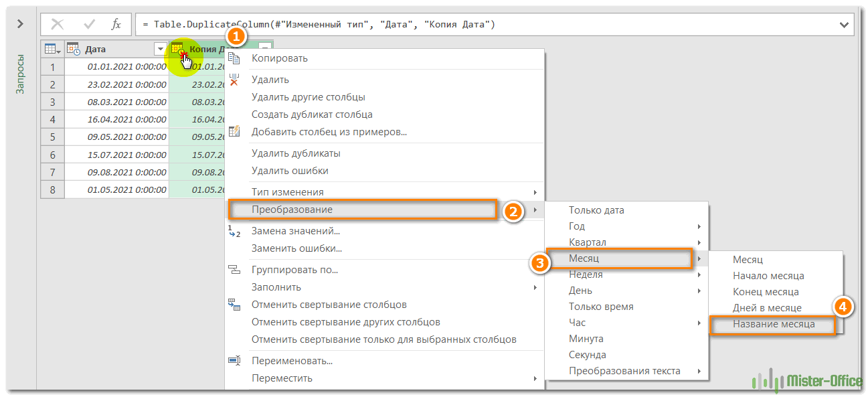Click the Unpivot columns icon

[x=234, y=305]
